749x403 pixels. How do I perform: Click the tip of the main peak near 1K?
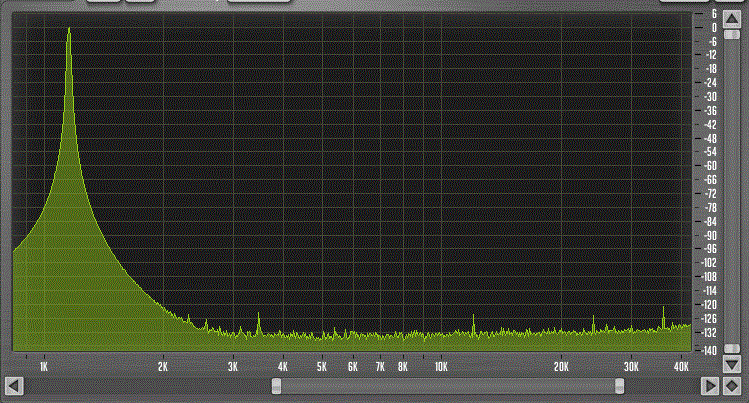tap(69, 29)
